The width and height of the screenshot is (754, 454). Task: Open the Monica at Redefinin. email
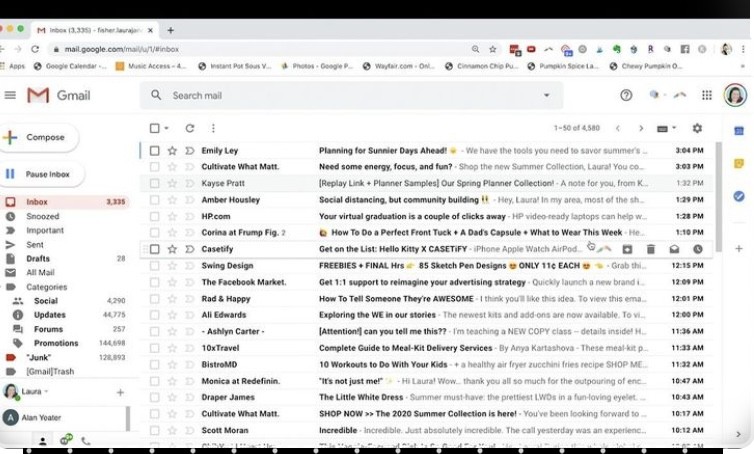(x=426, y=381)
